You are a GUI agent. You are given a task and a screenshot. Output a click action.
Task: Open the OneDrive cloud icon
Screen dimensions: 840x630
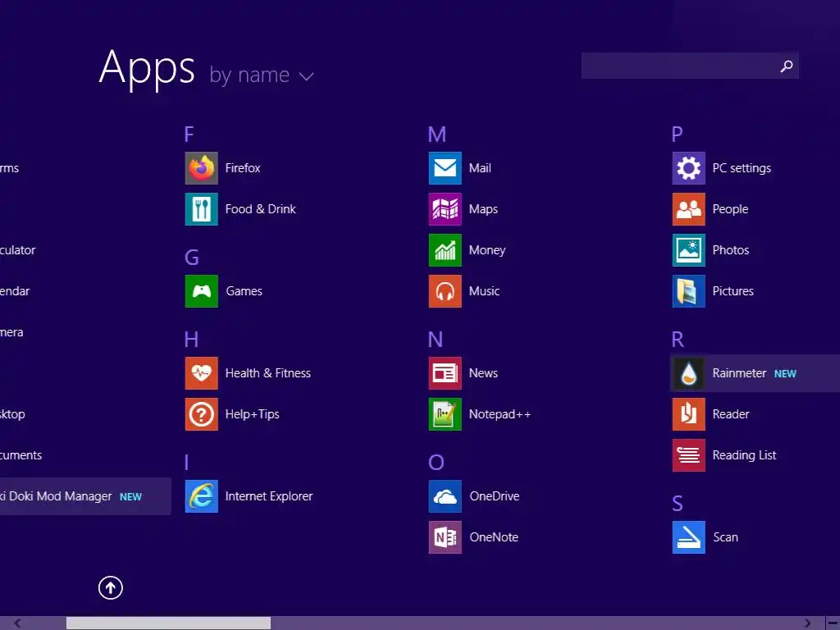(445, 496)
